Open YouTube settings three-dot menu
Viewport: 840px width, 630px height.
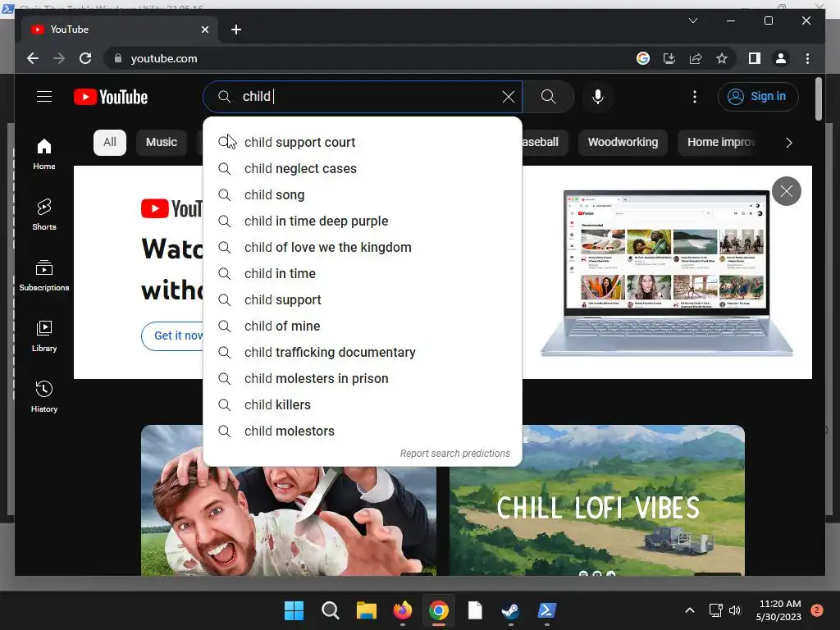695,97
